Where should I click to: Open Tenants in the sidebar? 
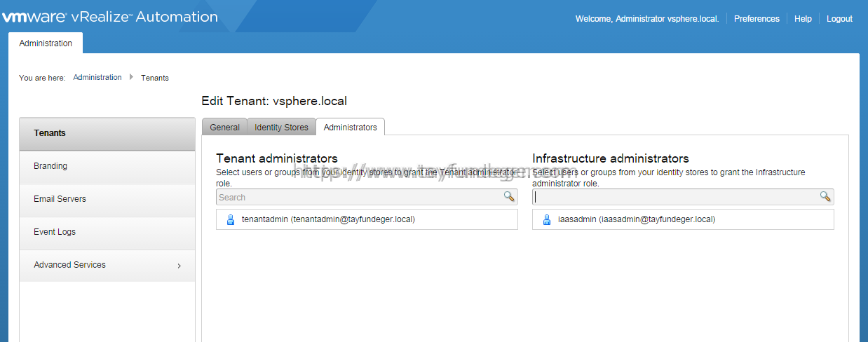pyautogui.click(x=107, y=133)
